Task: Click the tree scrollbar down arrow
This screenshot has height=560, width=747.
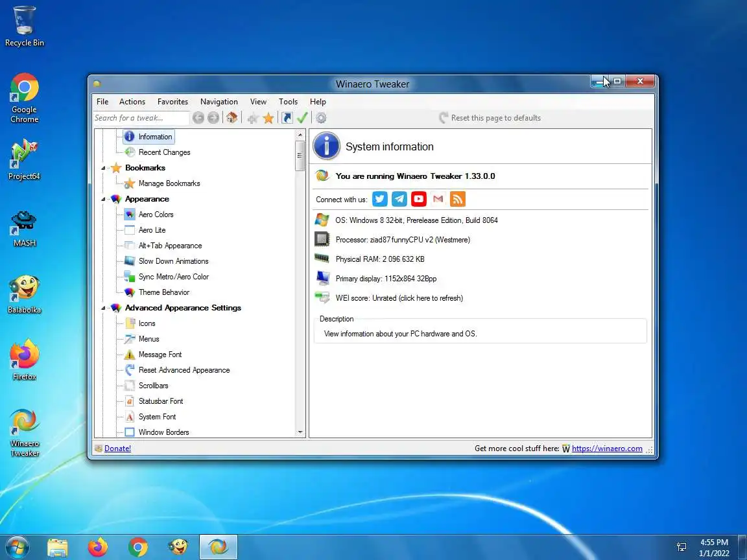Action: [x=300, y=432]
